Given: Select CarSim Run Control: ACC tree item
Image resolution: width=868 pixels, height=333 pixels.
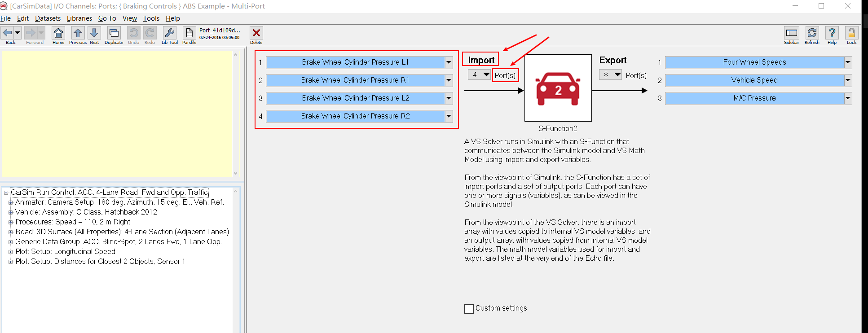Looking at the screenshot, I should pyautogui.click(x=109, y=192).
